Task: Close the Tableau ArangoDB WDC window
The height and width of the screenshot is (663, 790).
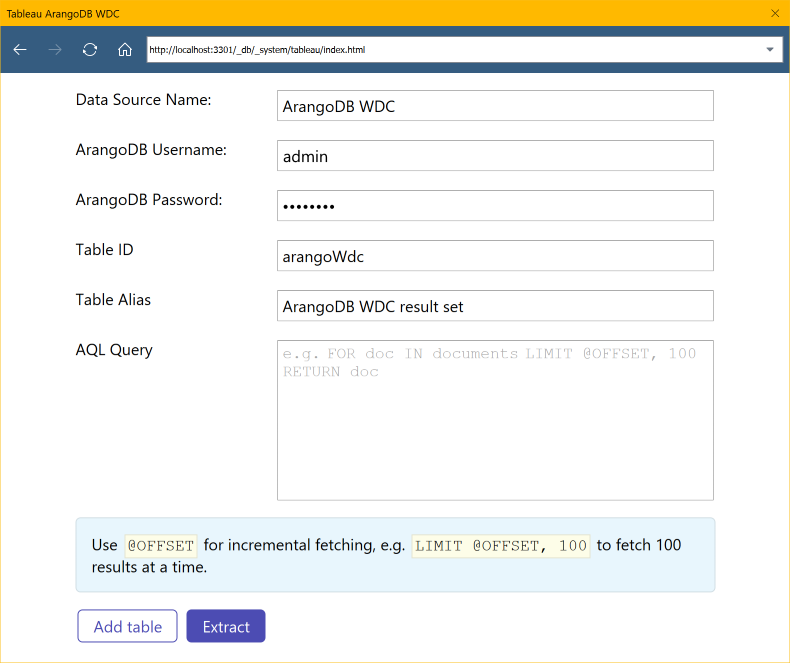Action: 775,13
